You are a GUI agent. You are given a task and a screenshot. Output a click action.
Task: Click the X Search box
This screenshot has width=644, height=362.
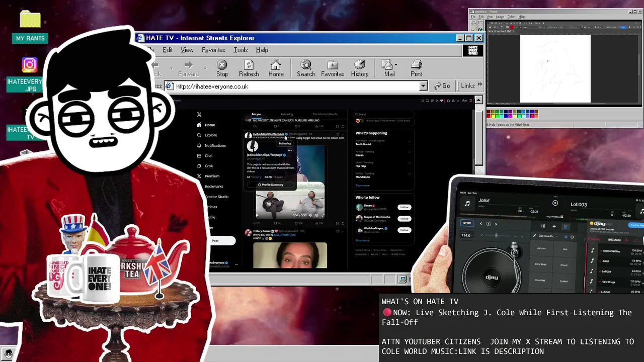(382, 114)
